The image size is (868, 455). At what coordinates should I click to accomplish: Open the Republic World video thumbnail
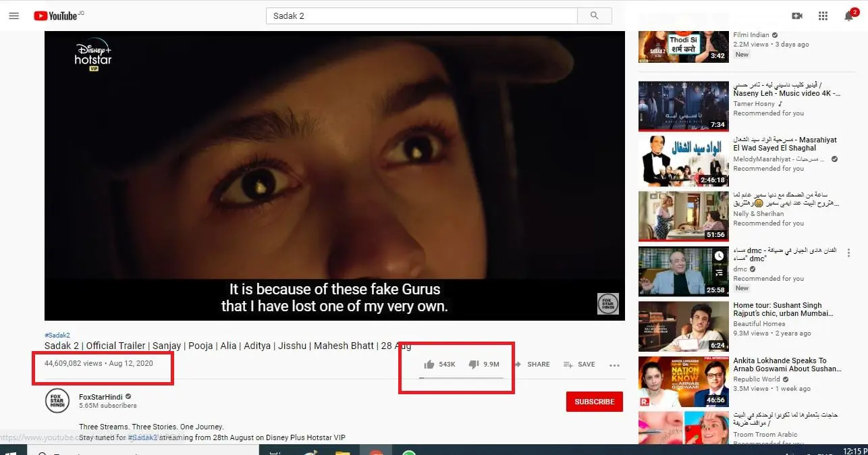pos(684,382)
